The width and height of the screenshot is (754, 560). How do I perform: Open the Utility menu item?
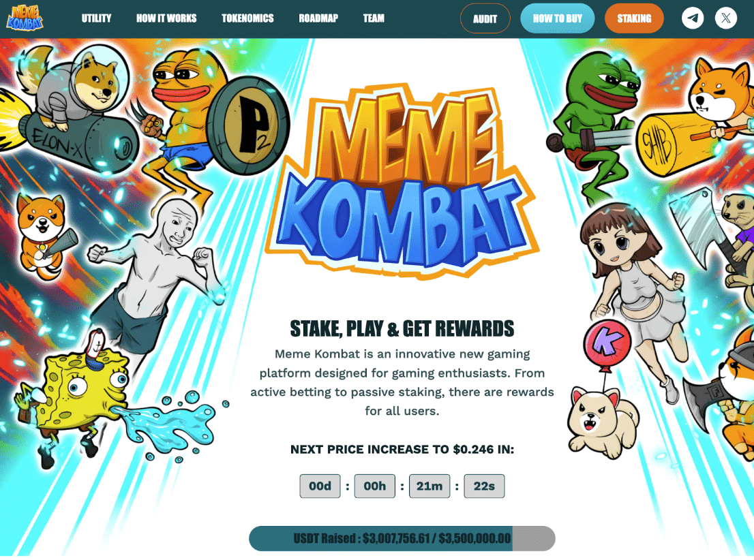(x=96, y=18)
